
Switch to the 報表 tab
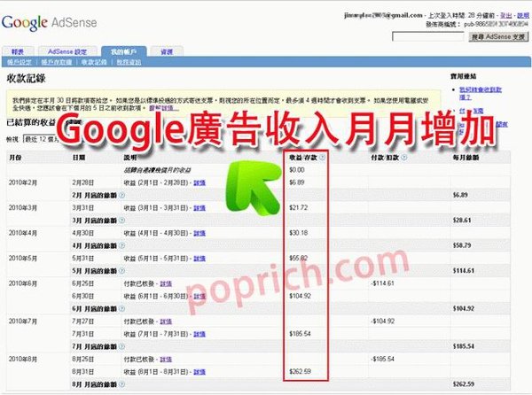pyautogui.click(x=18, y=51)
